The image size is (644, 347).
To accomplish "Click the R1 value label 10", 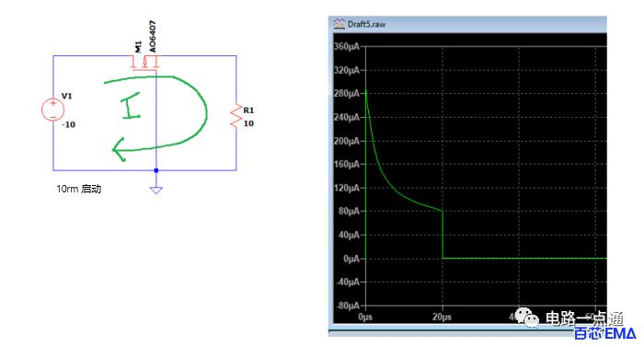I will [x=248, y=123].
